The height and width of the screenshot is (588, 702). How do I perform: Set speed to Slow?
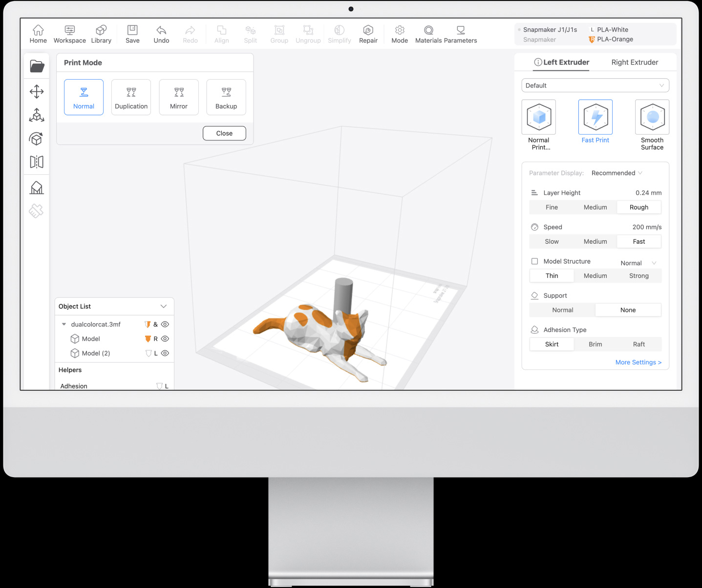552,242
